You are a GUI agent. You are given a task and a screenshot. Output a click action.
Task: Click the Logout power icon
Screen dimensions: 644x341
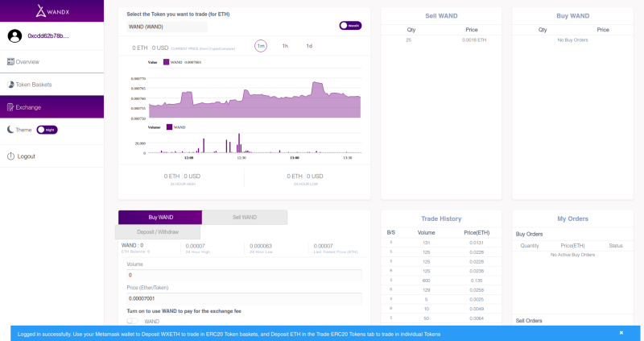point(10,156)
